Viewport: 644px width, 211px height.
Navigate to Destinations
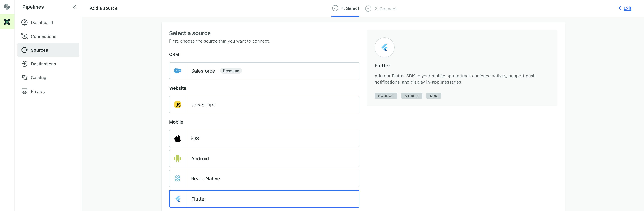point(48,64)
